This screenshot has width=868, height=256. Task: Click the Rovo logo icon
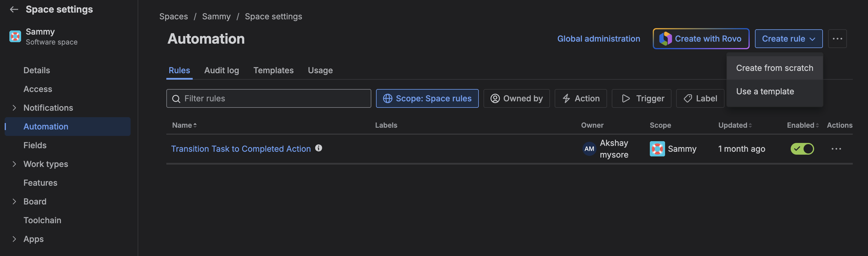[665, 39]
